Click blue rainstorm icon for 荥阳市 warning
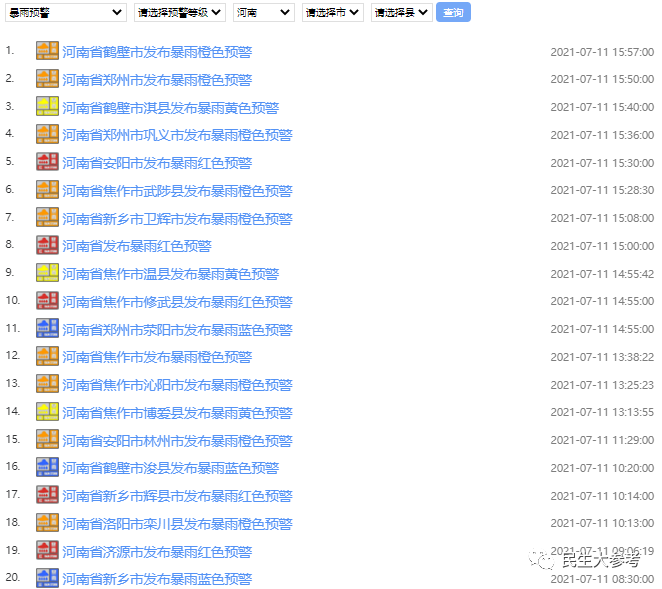This screenshot has height=589, width=662. 47,328
